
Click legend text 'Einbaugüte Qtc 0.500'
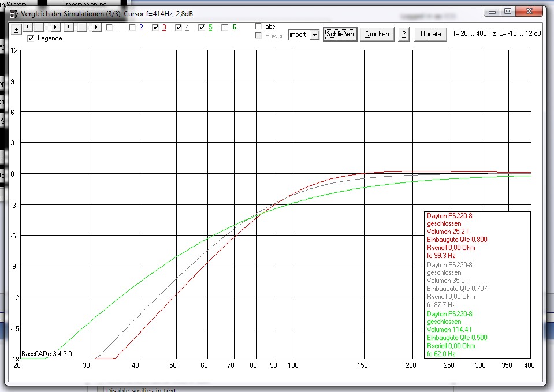coord(457,338)
